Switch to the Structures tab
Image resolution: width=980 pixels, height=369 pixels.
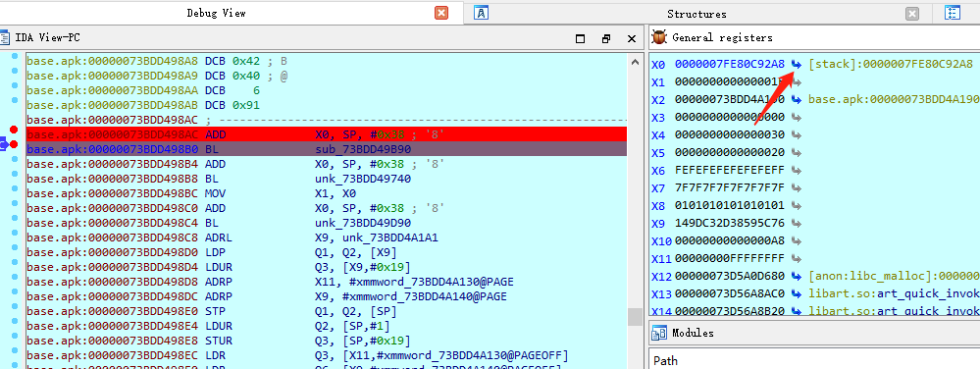pyautogui.click(x=696, y=14)
